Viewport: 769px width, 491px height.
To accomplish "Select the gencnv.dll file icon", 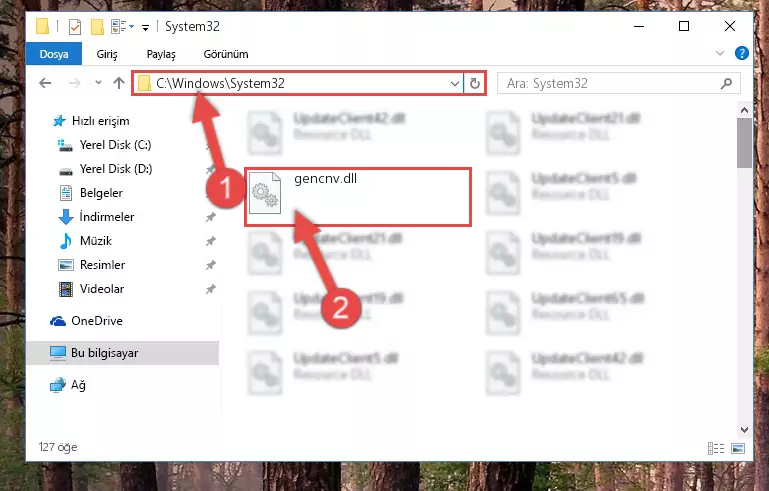I will [265, 193].
